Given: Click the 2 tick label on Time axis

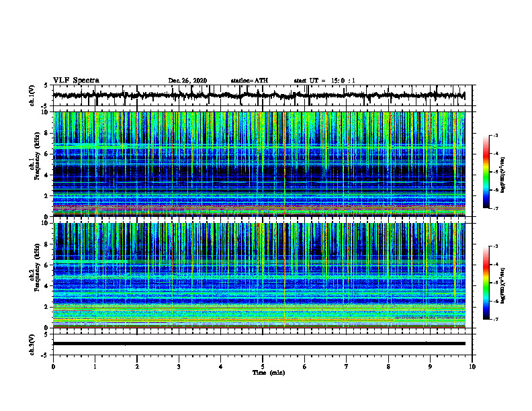Looking at the screenshot, I should (137, 367).
